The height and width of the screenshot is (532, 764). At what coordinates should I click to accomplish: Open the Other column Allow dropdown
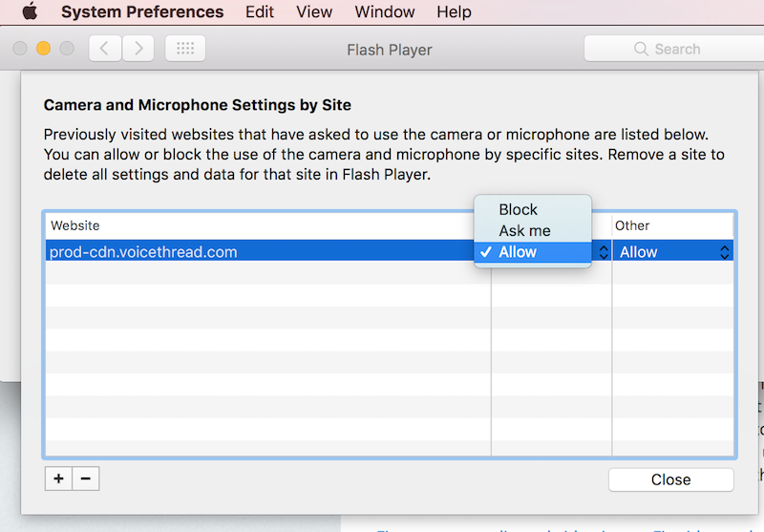pos(673,252)
